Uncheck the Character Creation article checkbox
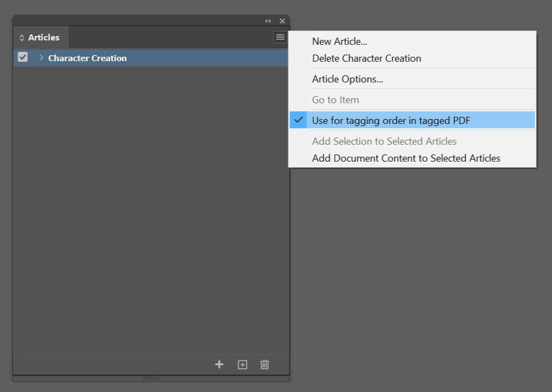 (22, 57)
